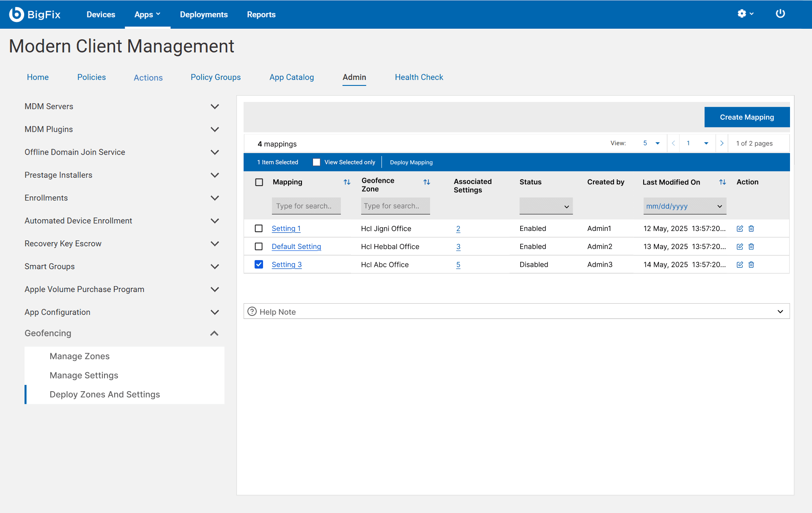Open the View rows-per-page dropdown
The image size is (812, 513).
[651, 143]
